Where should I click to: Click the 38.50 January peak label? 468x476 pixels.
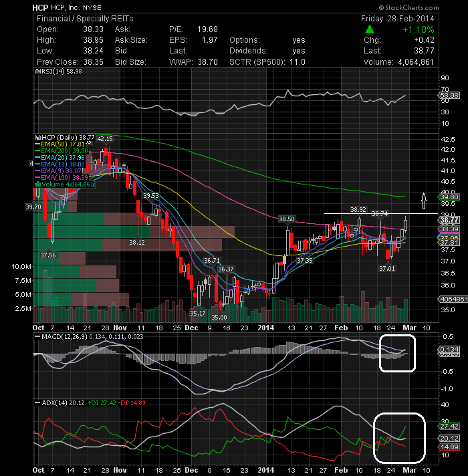point(287,219)
